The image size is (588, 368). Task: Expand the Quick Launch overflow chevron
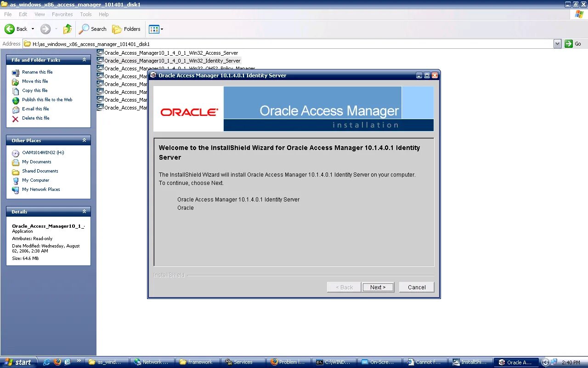79,361
